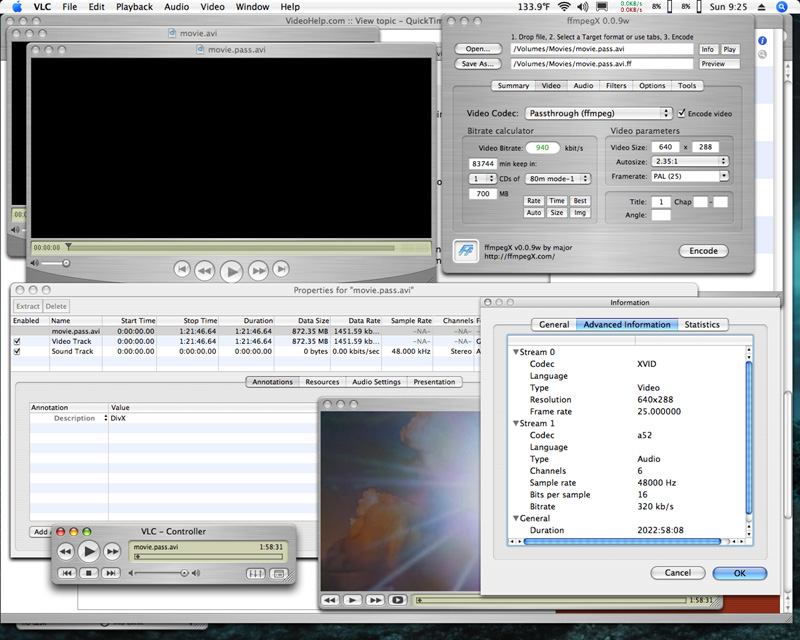This screenshot has width=800, height=640.
Task: Click the VLC Controller play button
Action: [89, 551]
